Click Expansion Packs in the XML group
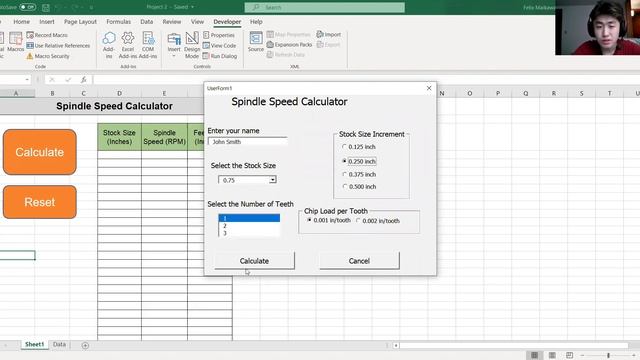Screen dimensions: 640x360 tap(289, 44)
